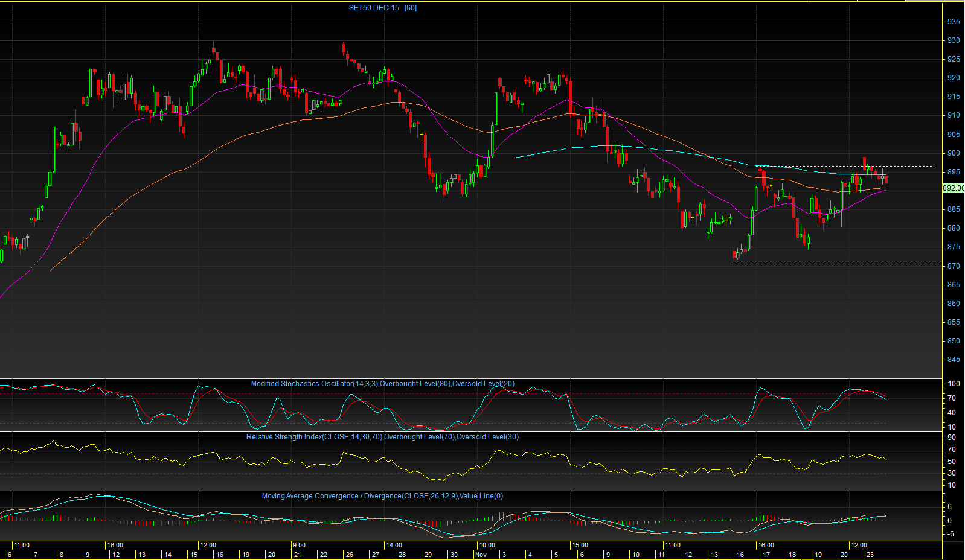Click the 0 value on MACD axis
Viewport: 965px width, 560px height.
pyautogui.click(x=950, y=521)
